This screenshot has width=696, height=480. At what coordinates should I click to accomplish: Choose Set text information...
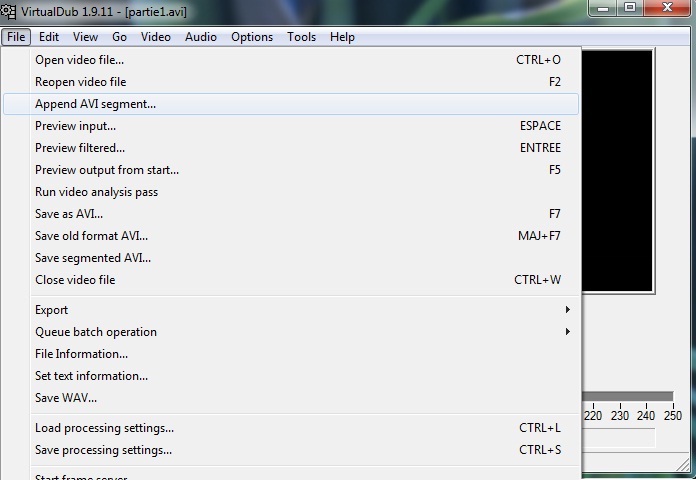point(291,376)
